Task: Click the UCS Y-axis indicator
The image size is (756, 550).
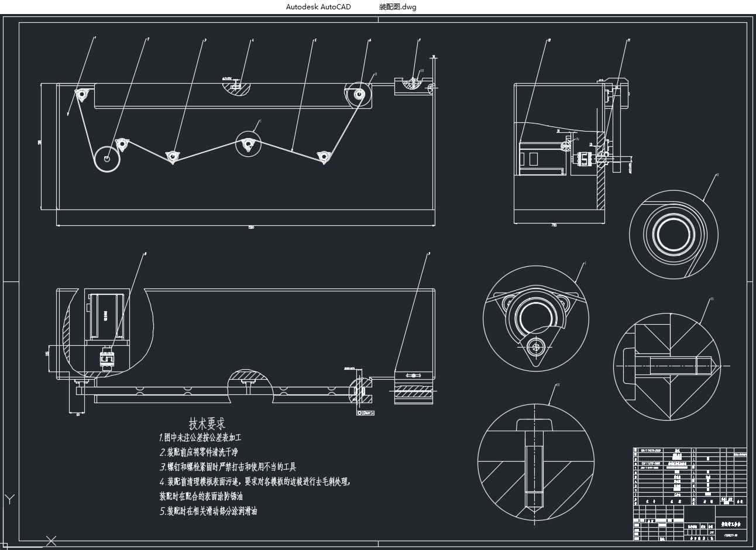Action: (x=9, y=499)
